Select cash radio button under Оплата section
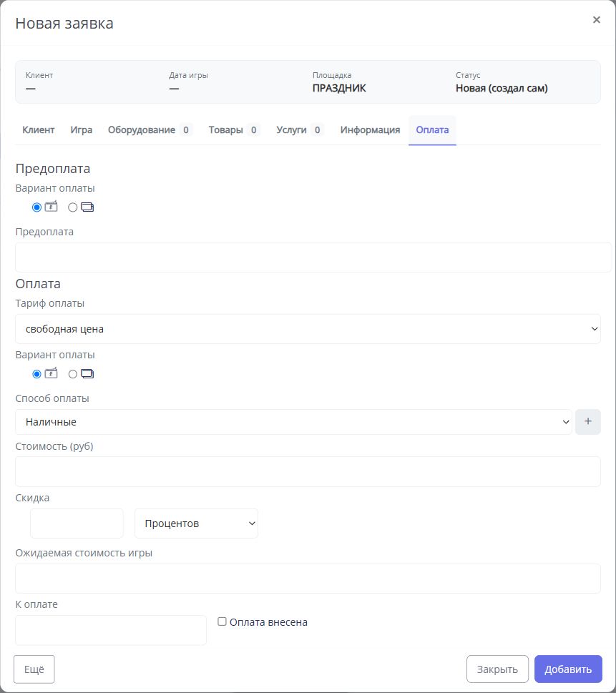Image resolution: width=616 pixels, height=693 pixels. coord(36,374)
